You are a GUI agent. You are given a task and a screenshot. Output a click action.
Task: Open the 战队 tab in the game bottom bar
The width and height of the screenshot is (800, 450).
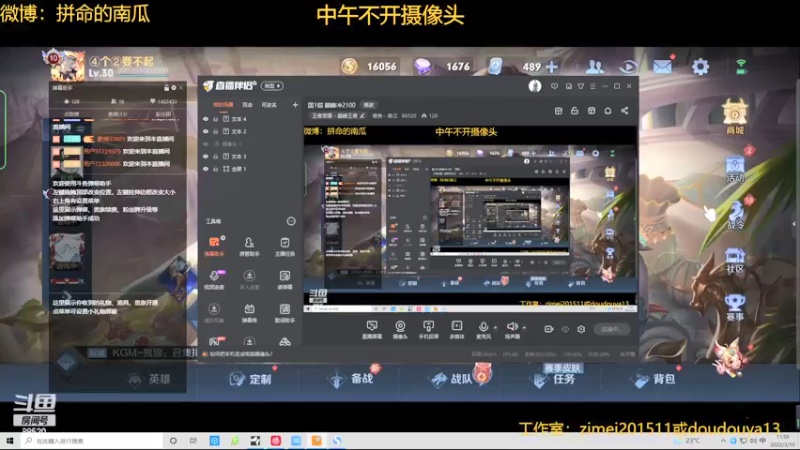coord(452,379)
